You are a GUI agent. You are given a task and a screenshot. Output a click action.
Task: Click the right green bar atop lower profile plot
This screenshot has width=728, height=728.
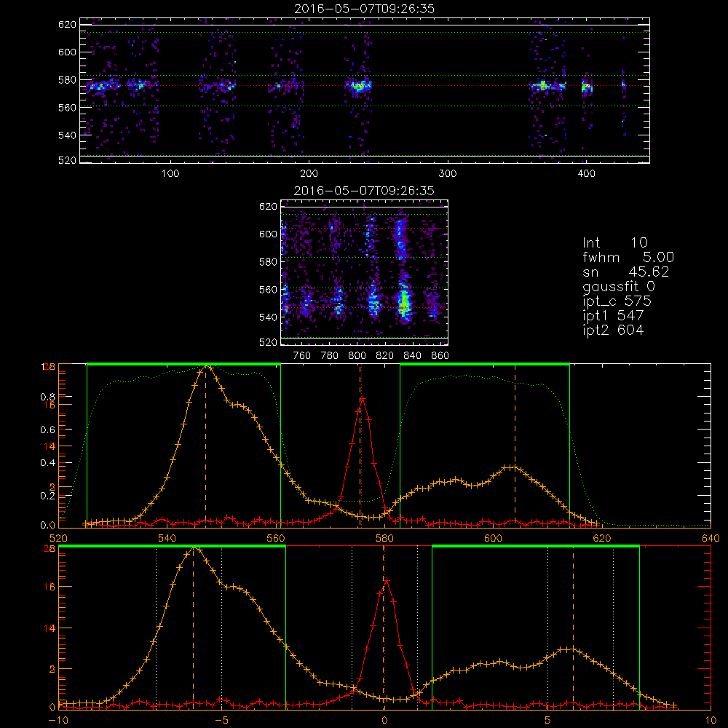pyautogui.click(x=536, y=546)
